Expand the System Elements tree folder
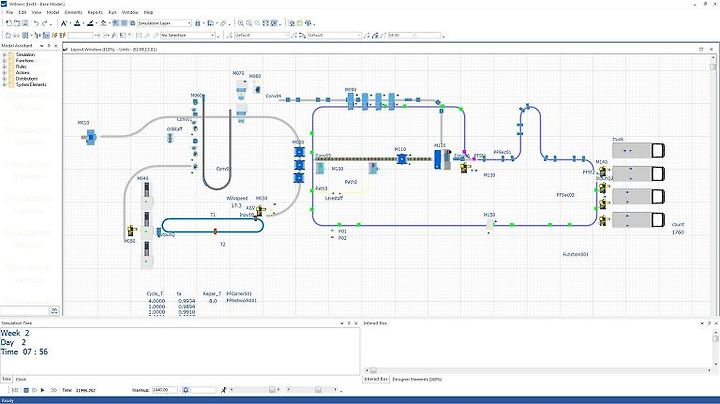 (x=5, y=84)
